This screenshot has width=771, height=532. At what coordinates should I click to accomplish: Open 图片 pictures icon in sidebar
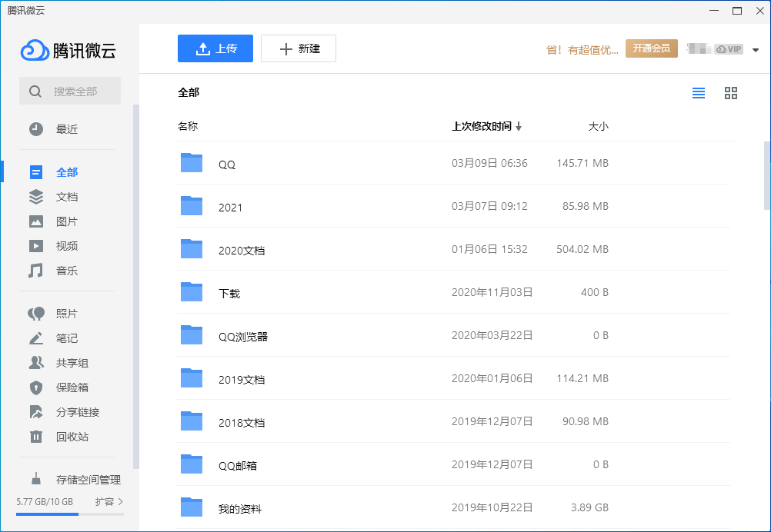pos(36,221)
